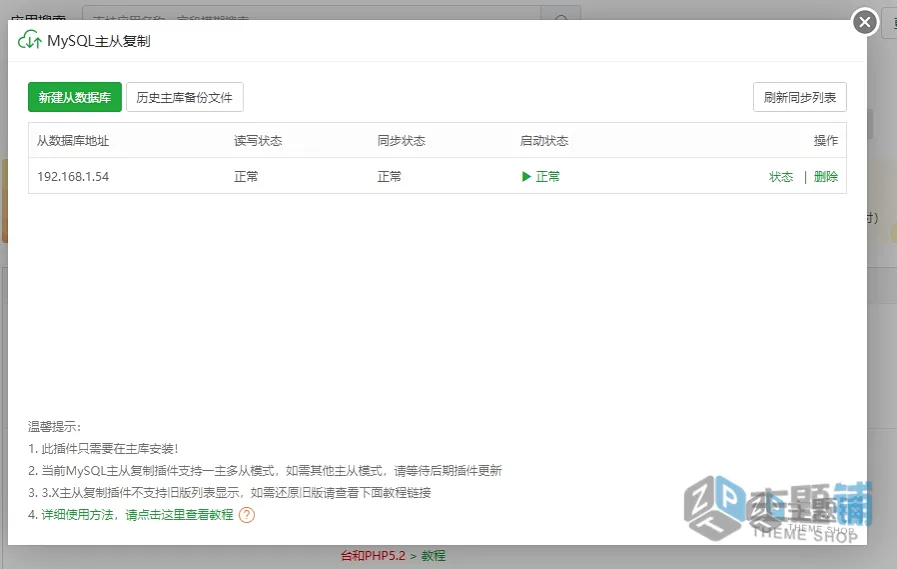
Task: Click 同步状态 column header
Action: click(401, 141)
